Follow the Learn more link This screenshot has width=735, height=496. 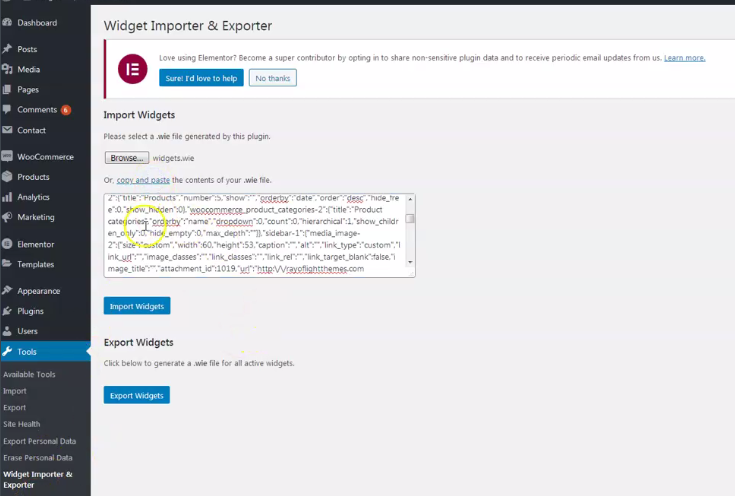(684, 58)
